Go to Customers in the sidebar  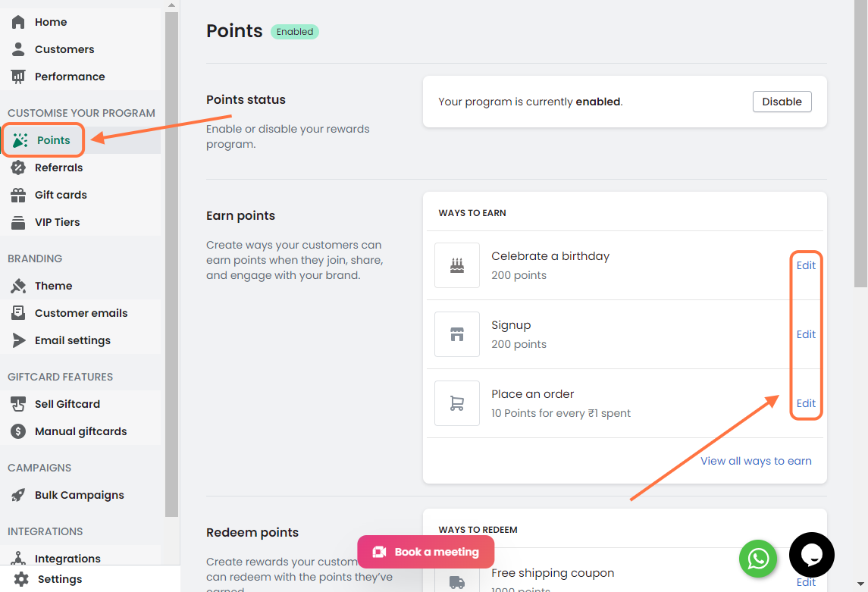[x=64, y=49]
